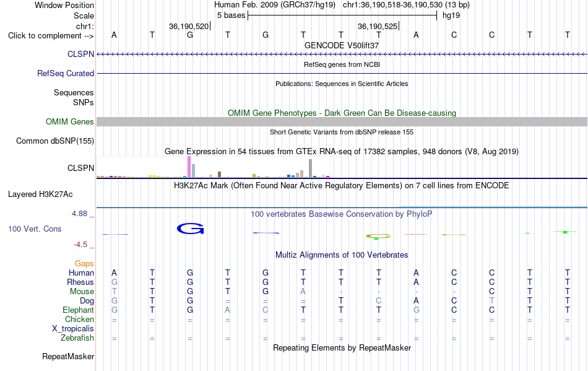Click the 100 Vert. Cons label

click(x=35, y=229)
